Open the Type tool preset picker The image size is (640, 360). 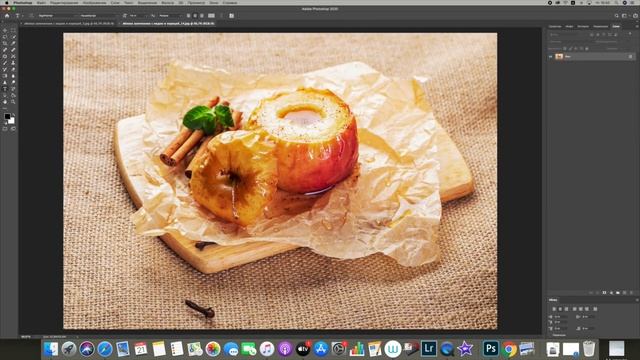18,16
